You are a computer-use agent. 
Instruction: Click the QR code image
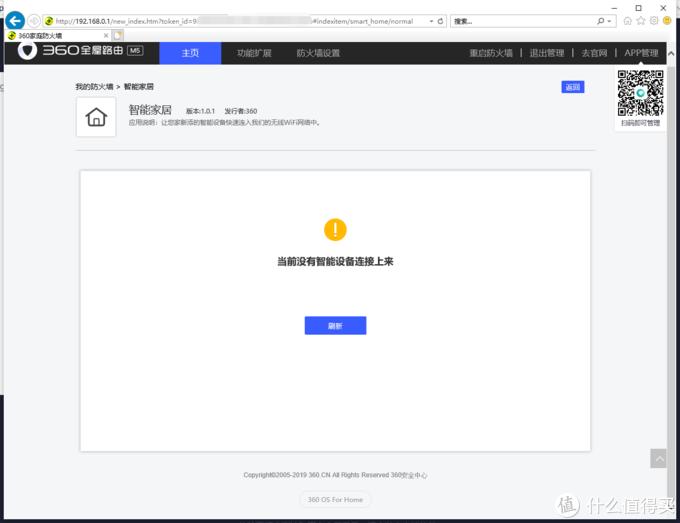pos(641,93)
